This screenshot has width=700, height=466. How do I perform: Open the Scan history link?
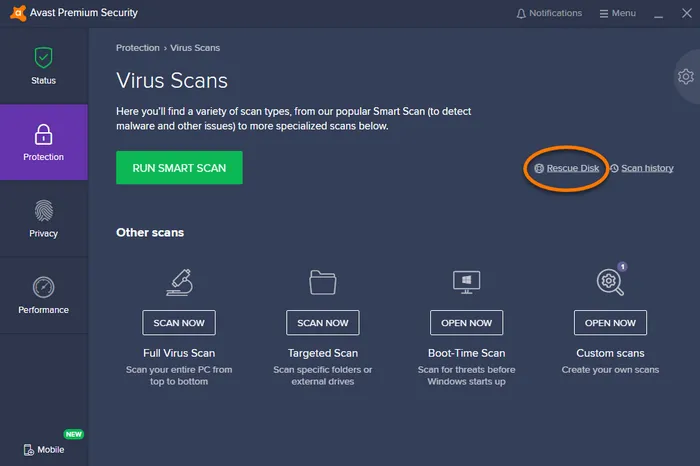[x=647, y=168]
